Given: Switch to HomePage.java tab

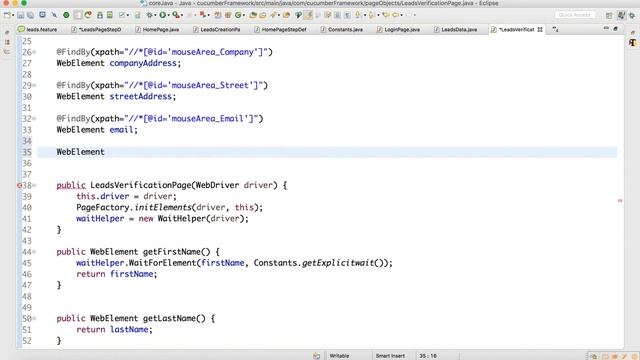Looking at the screenshot, I should click(x=157, y=29).
